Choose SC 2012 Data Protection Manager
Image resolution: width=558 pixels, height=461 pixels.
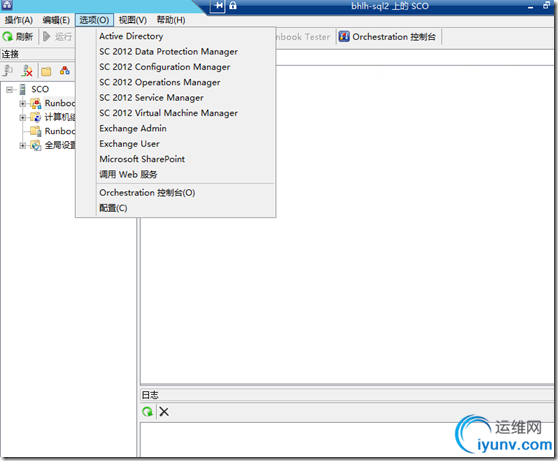tap(176, 52)
